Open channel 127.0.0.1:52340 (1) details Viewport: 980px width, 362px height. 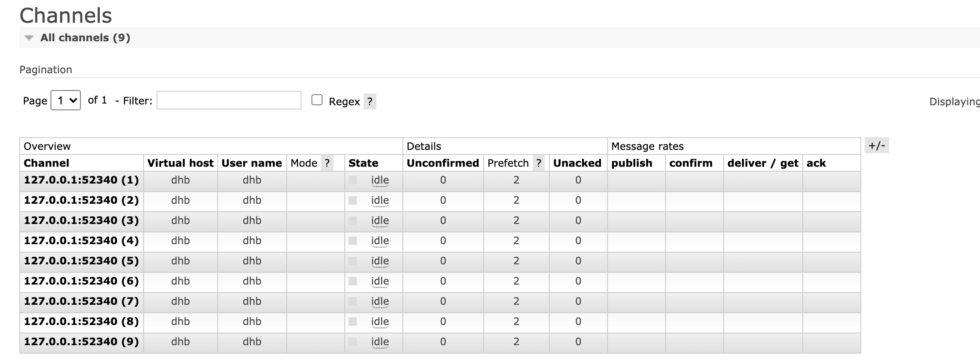click(x=81, y=180)
